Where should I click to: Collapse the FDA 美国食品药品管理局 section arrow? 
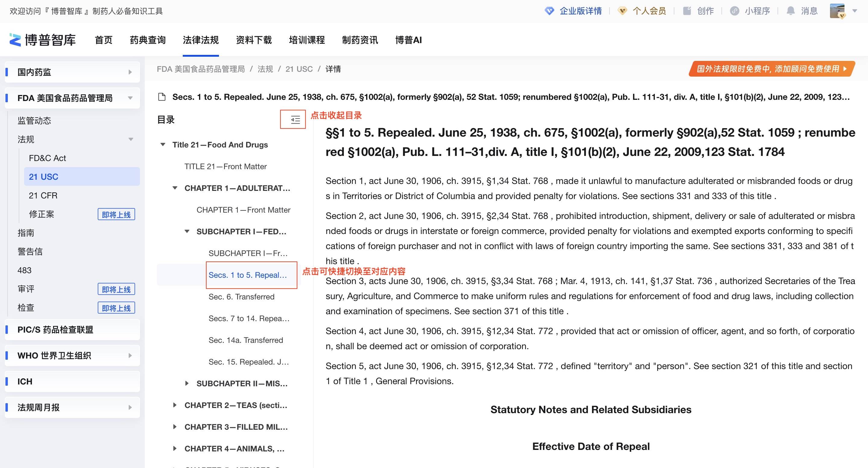[x=130, y=98]
